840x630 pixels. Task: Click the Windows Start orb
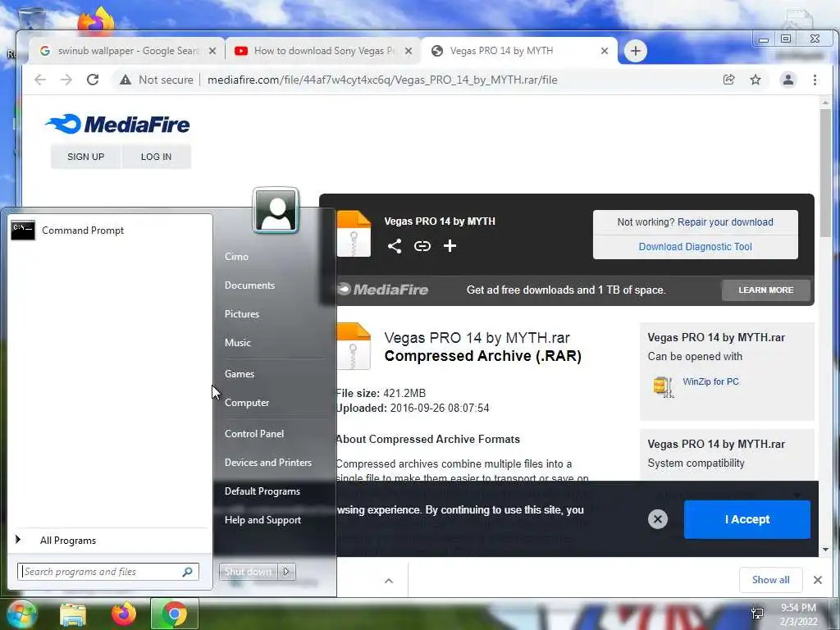click(x=21, y=614)
